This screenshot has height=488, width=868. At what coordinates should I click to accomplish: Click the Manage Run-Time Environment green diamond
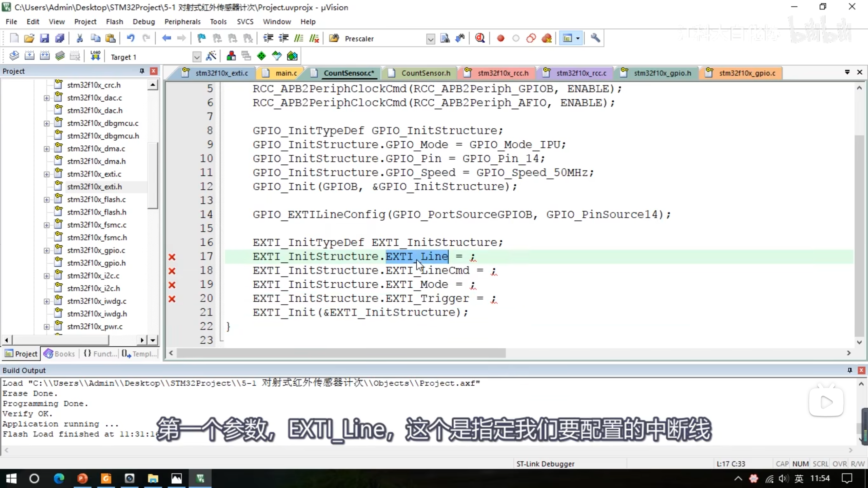click(x=261, y=56)
